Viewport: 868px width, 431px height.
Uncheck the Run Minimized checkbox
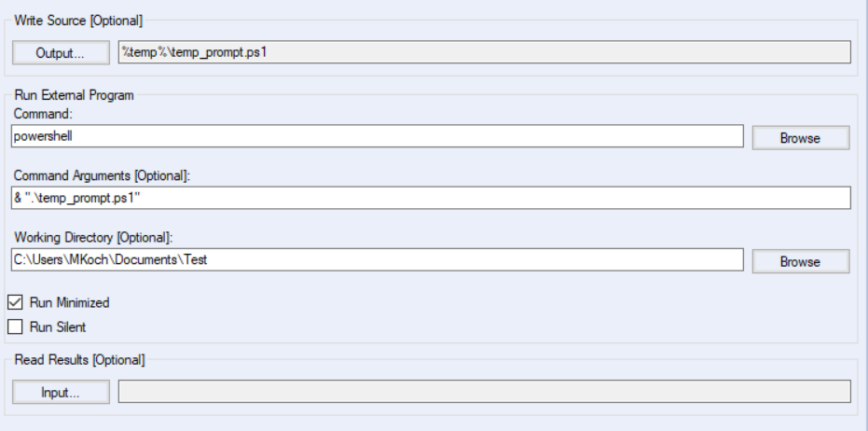point(15,302)
